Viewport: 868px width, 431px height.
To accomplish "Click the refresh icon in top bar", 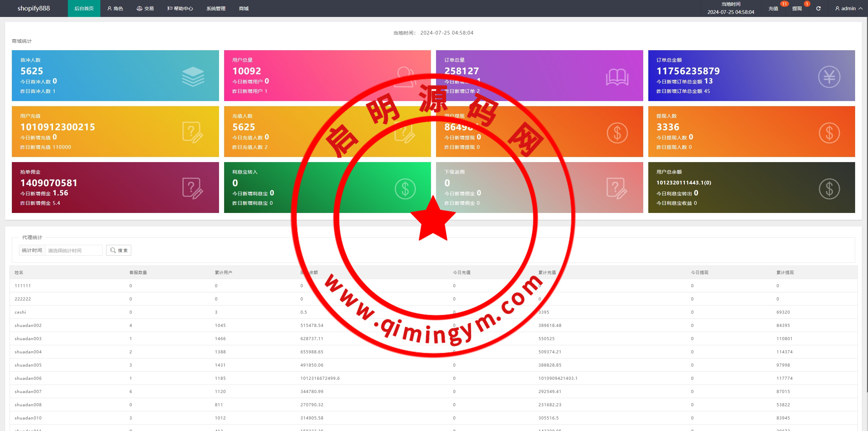I will pos(818,8).
